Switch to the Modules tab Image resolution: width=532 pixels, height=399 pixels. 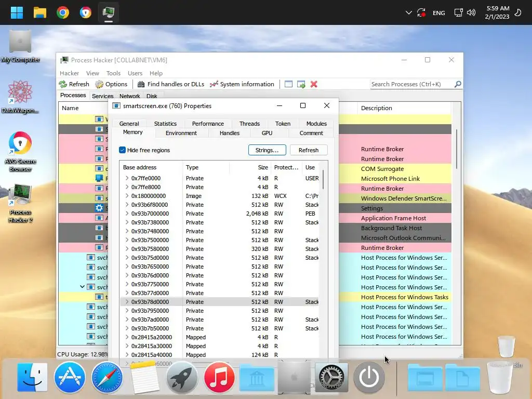(316, 124)
